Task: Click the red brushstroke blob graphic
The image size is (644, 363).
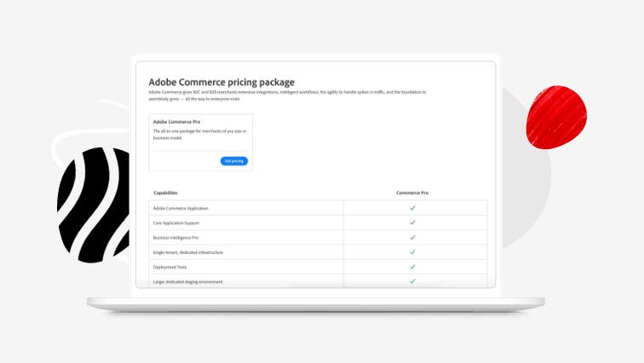Action: pos(556,115)
